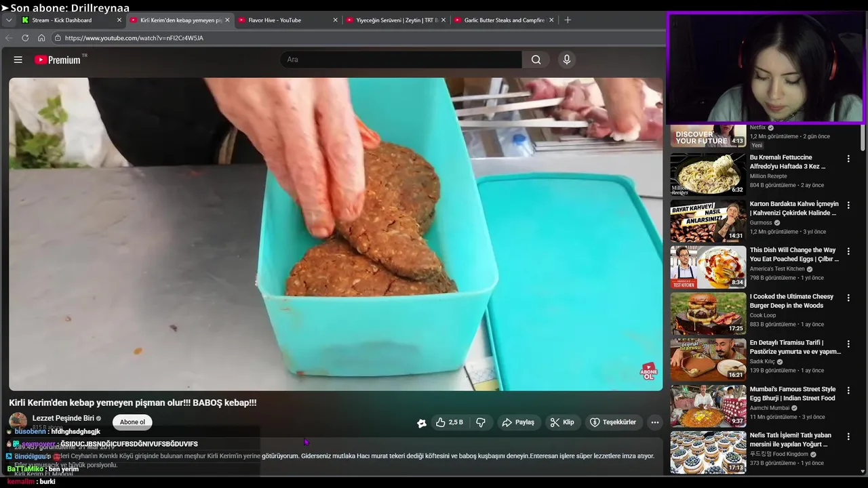Screen dimensions: 868x488
Task: Share video via Paylaş button
Action: [518, 422]
